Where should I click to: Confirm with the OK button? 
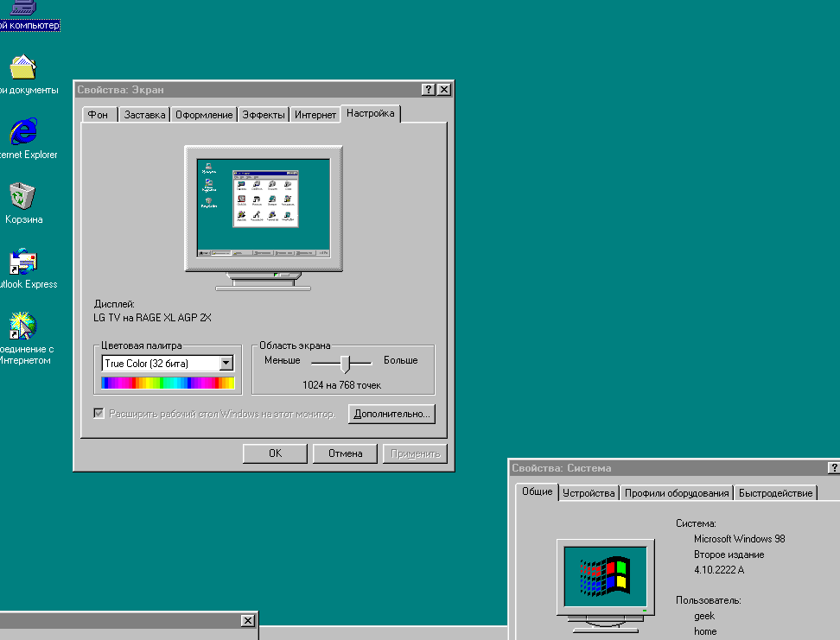tap(275, 453)
